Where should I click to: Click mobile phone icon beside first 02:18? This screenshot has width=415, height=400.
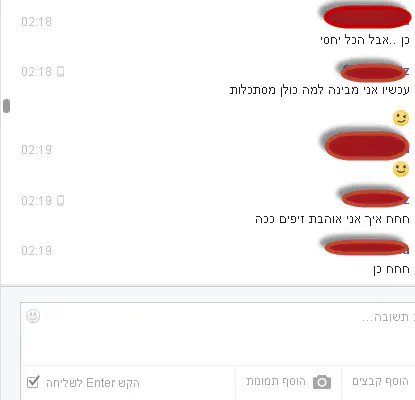pos(60,71)
